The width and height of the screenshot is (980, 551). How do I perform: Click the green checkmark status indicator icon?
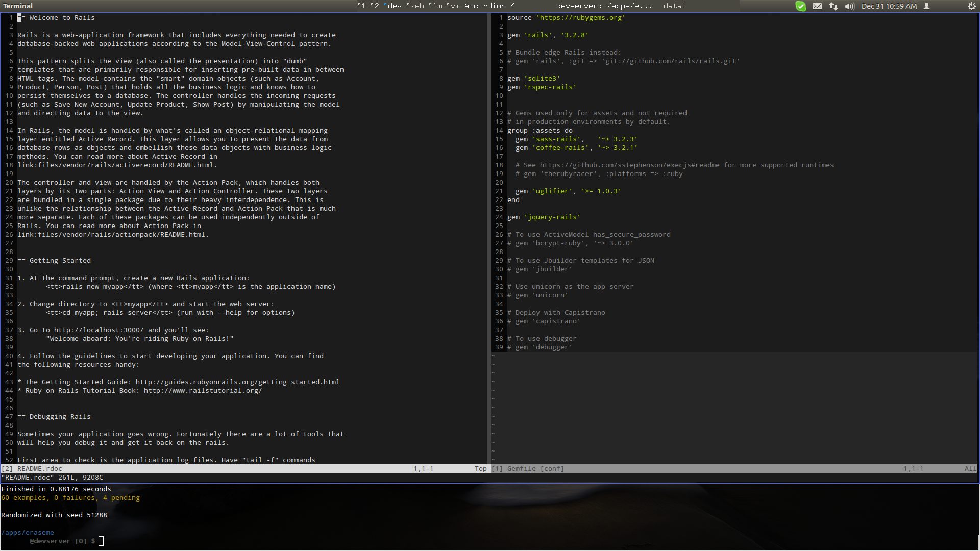coord(801,6)
